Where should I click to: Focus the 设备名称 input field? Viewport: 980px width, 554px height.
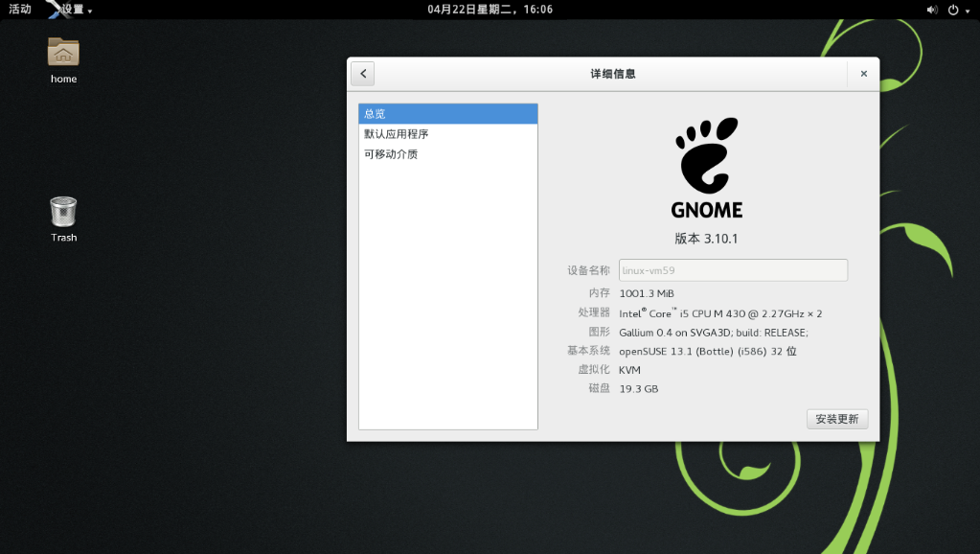[x=733, y=270]
